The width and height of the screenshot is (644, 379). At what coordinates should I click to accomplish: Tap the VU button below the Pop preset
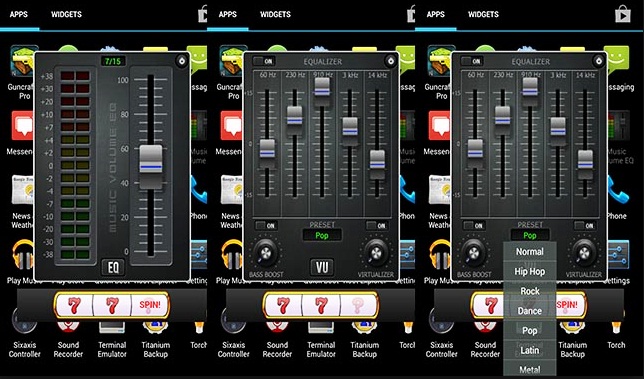322,268
